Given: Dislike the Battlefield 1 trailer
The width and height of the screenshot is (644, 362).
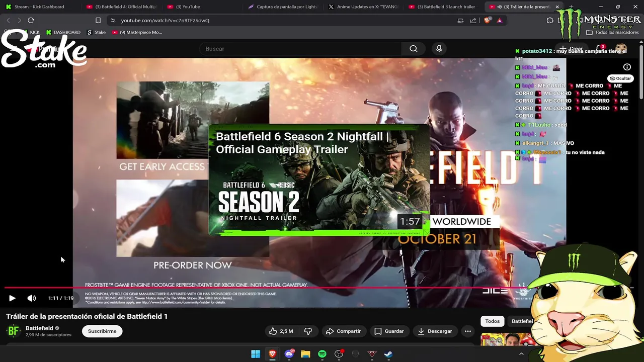Looking at the screenshot, I should (308, 331).
